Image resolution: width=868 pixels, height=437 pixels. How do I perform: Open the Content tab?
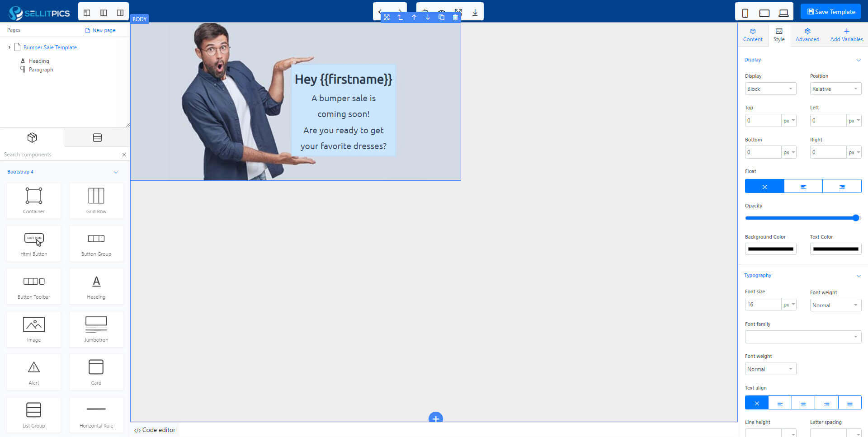pos(753,35)
